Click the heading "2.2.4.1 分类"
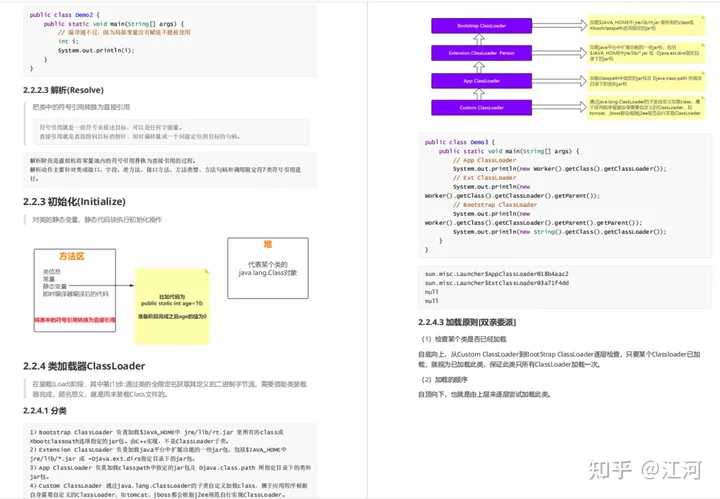Viewport: 720px width, 499px height. (45, 410)
